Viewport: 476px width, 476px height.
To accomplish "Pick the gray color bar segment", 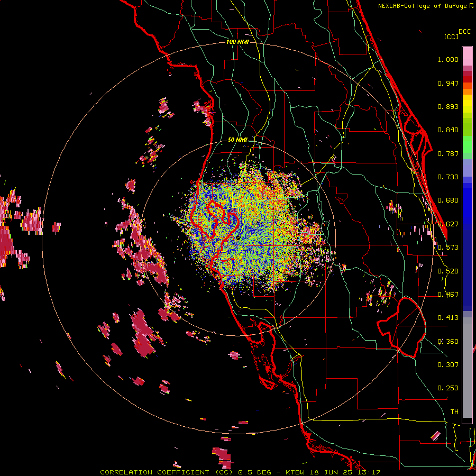I will [467, 368].
